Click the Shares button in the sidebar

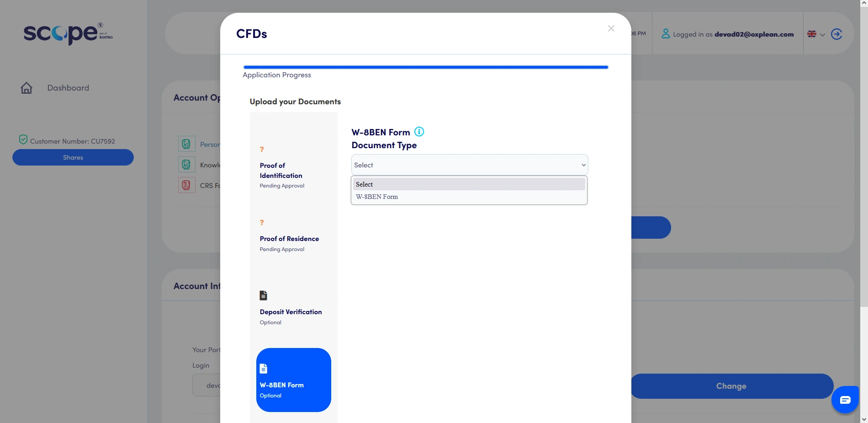coord(73,157)
